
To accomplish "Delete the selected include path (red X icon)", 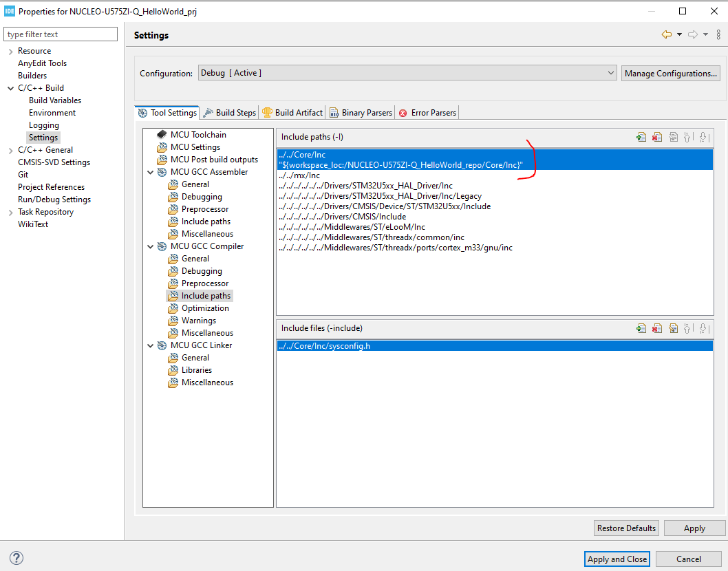I will tap(656, 137).
